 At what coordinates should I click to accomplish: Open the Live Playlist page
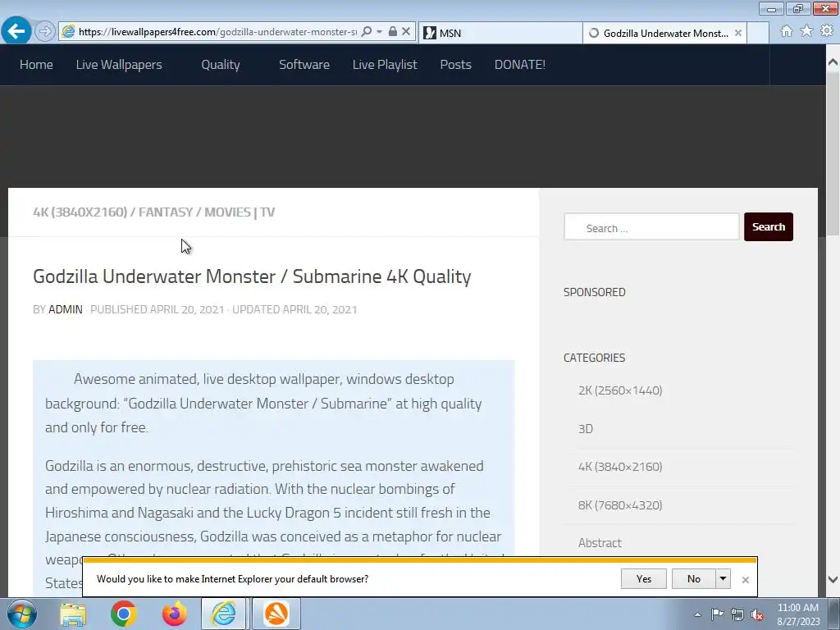tap(385, 65)
